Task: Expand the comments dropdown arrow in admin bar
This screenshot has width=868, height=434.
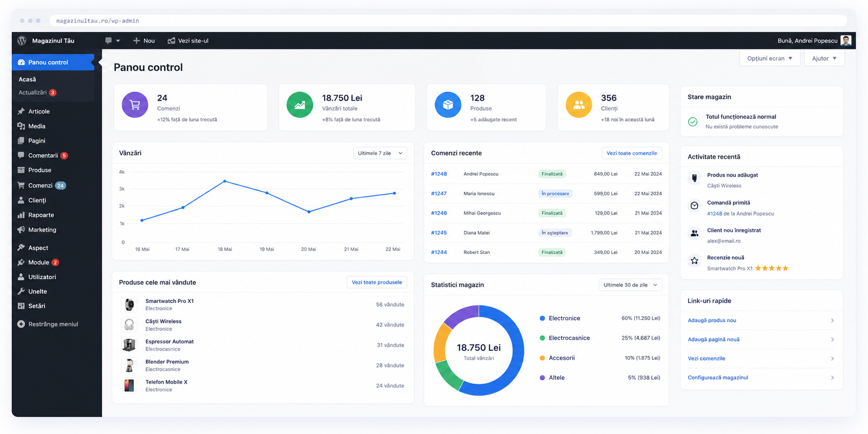Action: (x=118, y=41)
